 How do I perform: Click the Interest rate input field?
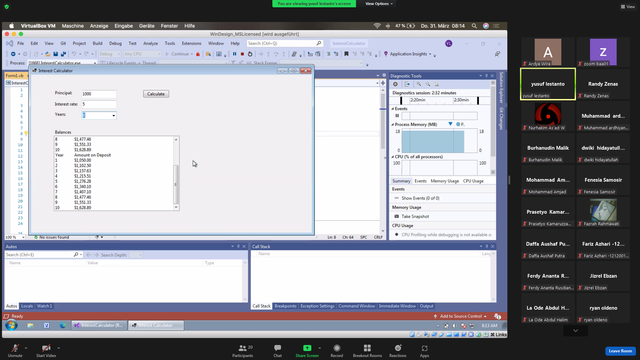tap(99, 104)
